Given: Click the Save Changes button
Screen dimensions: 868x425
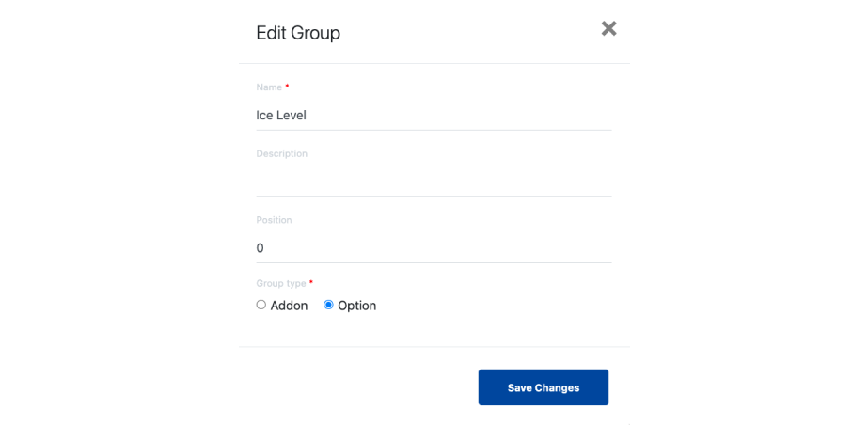Looking at the screenshot, I should [543, 387].
